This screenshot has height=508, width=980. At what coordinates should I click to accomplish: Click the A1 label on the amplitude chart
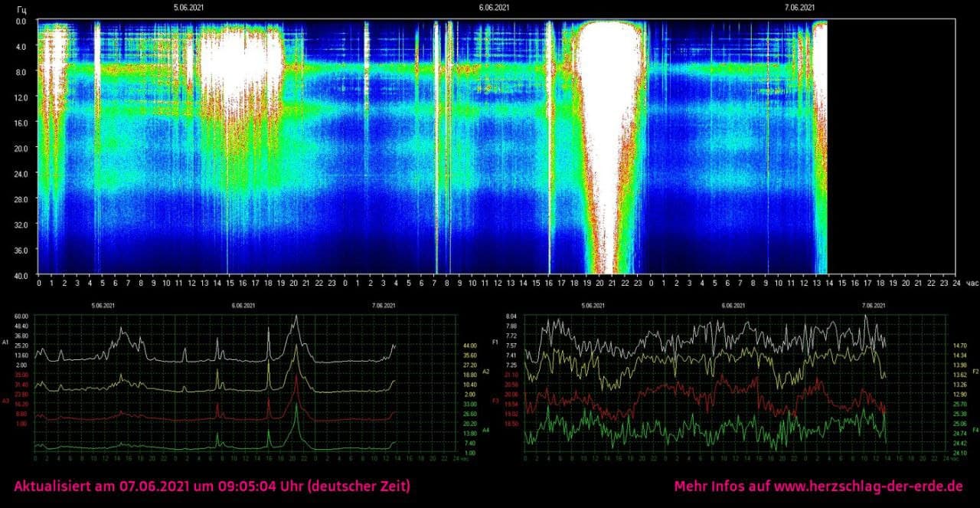point(6,343)
